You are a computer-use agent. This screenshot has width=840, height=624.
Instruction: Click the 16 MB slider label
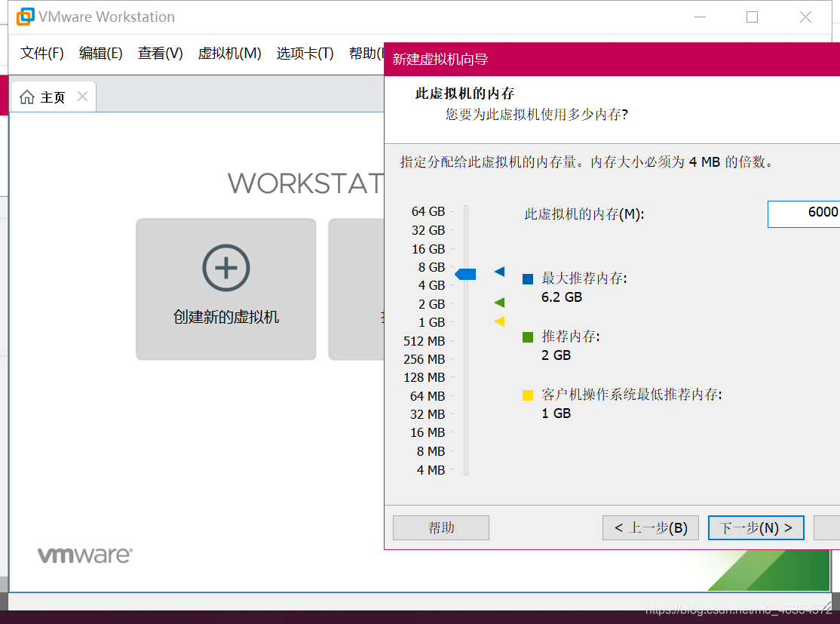click(x=428, y=432)
